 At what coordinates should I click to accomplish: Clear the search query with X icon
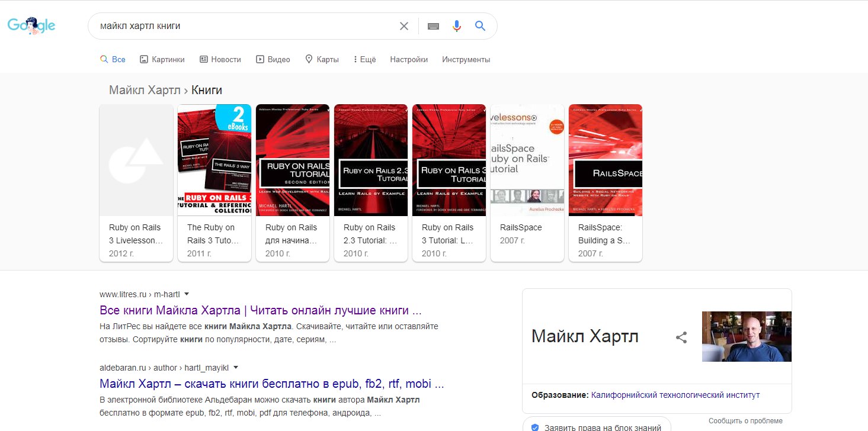point(404,26)
